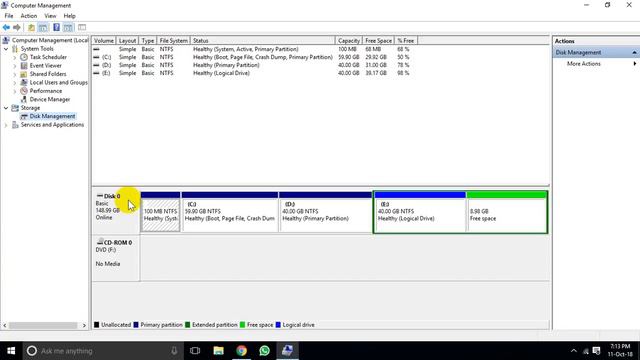Toggle the Show/Hide Console Tree toolbar icon

click(43, 27)
